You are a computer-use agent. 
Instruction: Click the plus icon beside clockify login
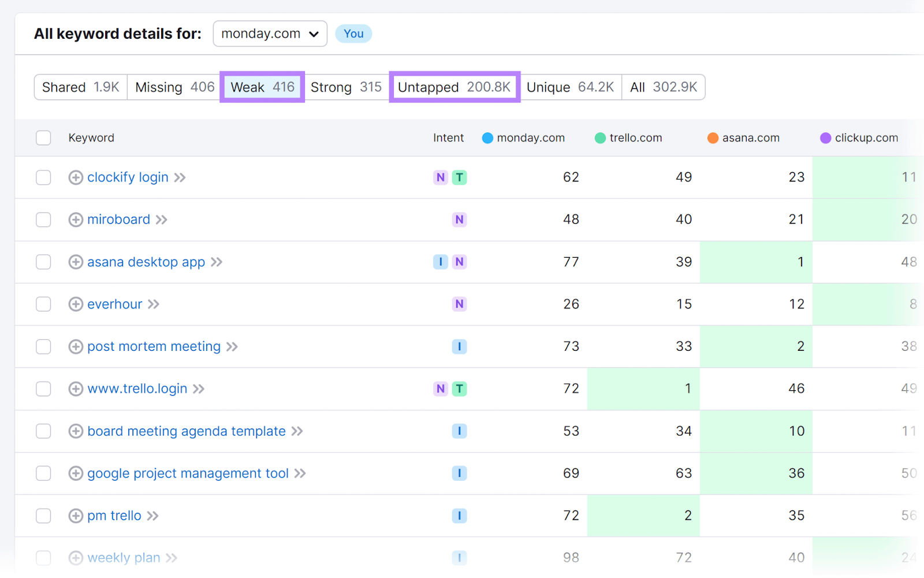click(x=76, y=177)
